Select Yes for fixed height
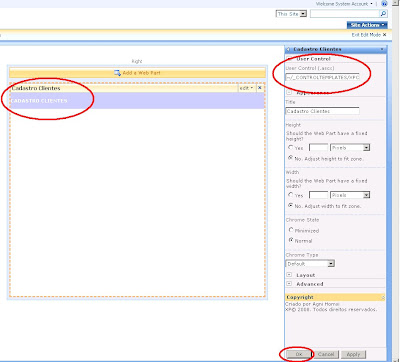400x362 pixels. click(291, 147)
